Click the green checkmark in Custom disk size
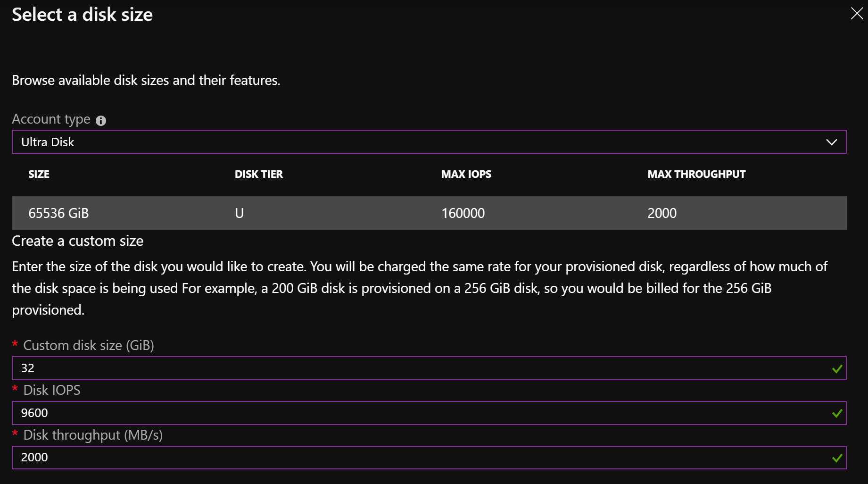The width and height of the screenshot is (868, 484). coord(837,369)
